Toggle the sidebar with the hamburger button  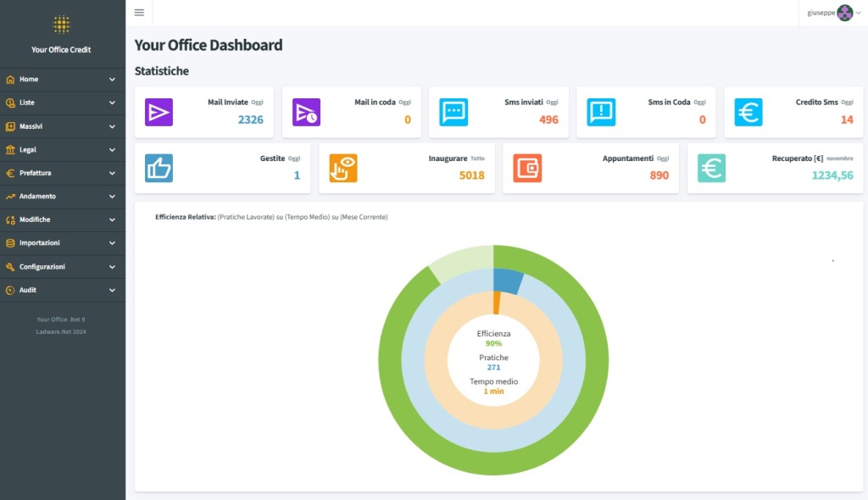tap(139, 12)
